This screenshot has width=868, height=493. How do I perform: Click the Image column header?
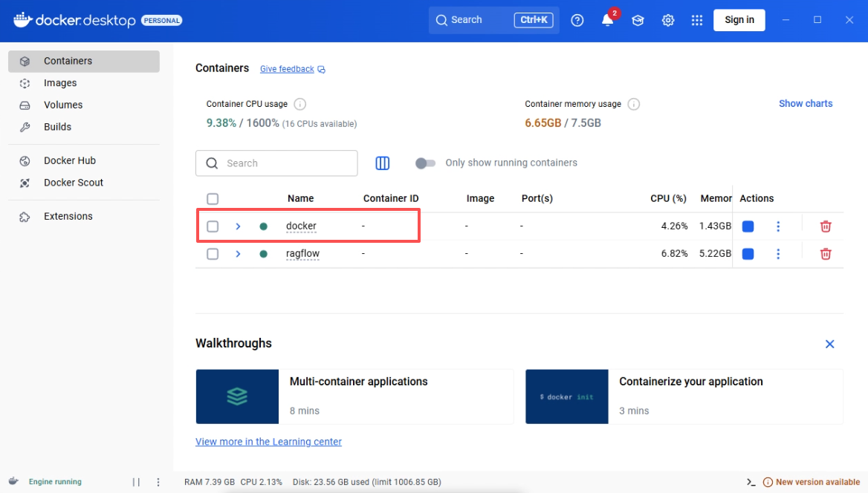(x=480, y=198)
